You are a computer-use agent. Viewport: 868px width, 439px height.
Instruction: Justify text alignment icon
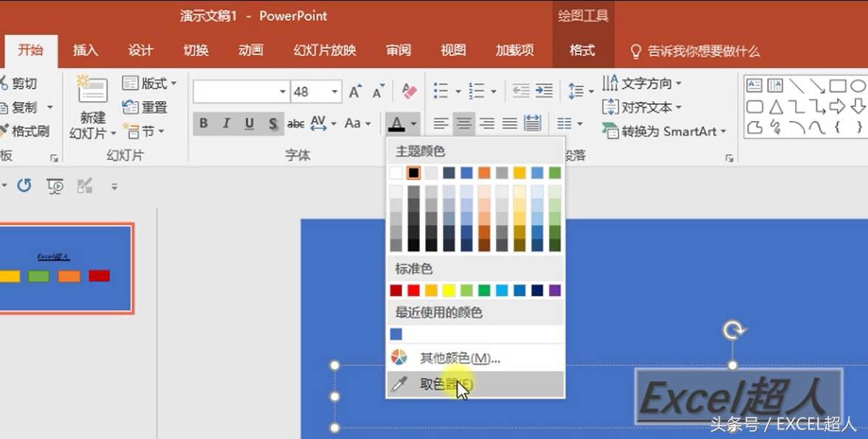(509, 123)
